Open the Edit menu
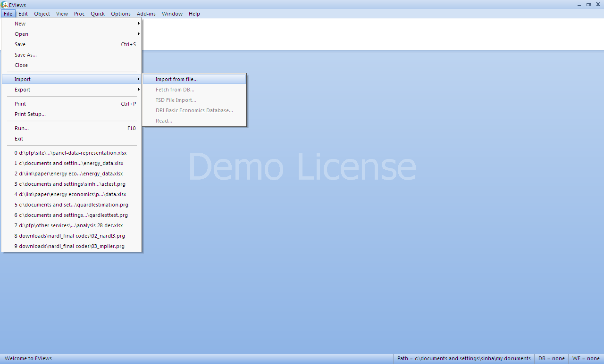The image size is (604, 364). tap(23, 14)
